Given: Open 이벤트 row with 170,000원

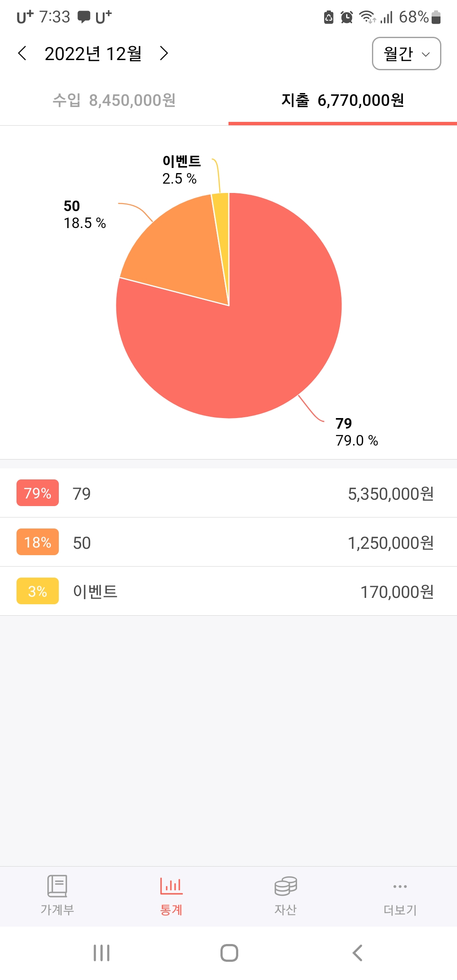Looking at the screenshot, I should pos(228,591).
